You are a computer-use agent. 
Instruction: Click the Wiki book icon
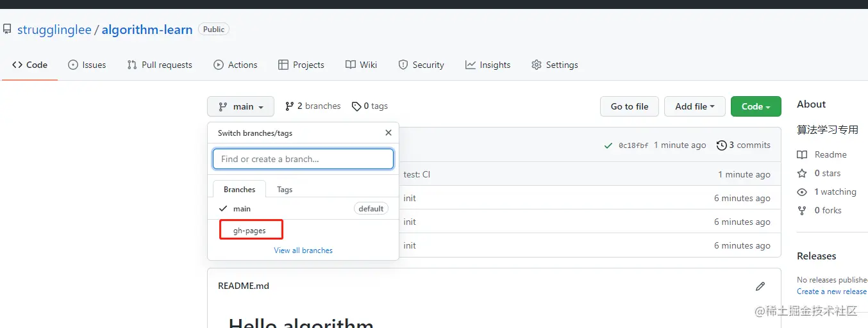tap(350, 65)
